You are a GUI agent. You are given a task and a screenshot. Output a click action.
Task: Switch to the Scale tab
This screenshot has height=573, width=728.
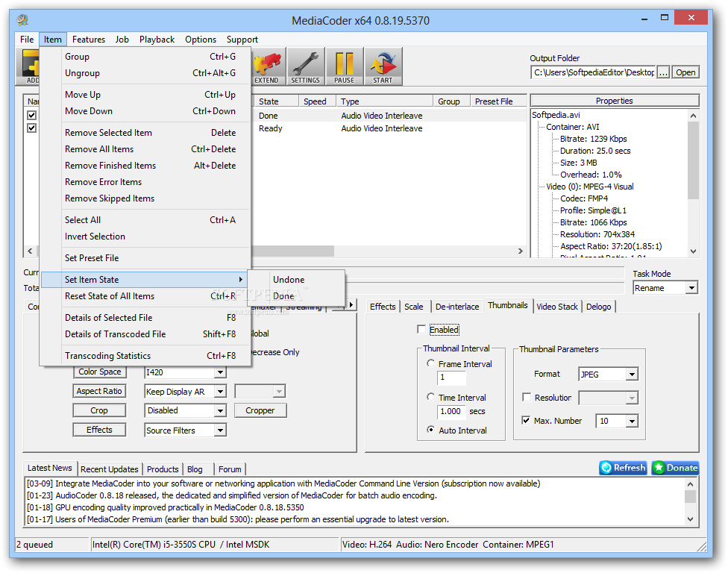click(x=413, y=307)
